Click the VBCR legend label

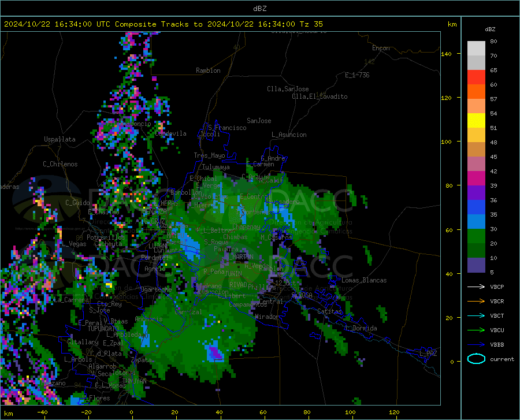[x=497, y=302]
